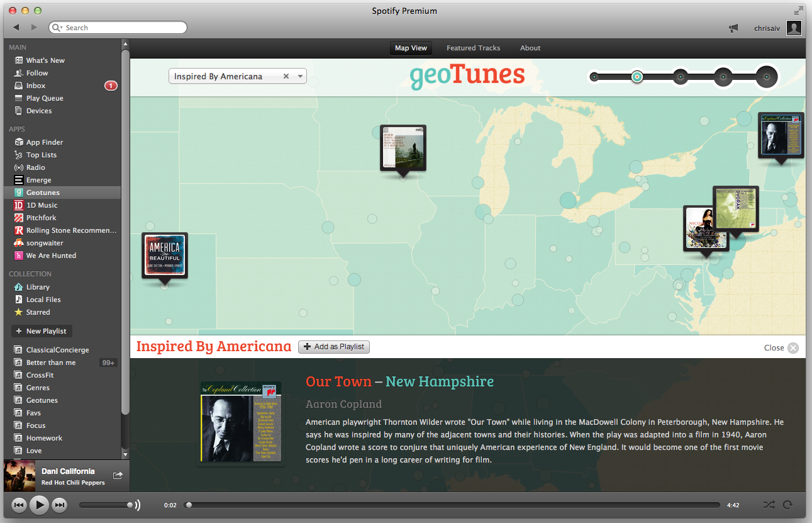The width and height of the screenshot is (812, 523).
Task: Select the smallest node on geoTunes slider
Action: click(x=594, y=77)
